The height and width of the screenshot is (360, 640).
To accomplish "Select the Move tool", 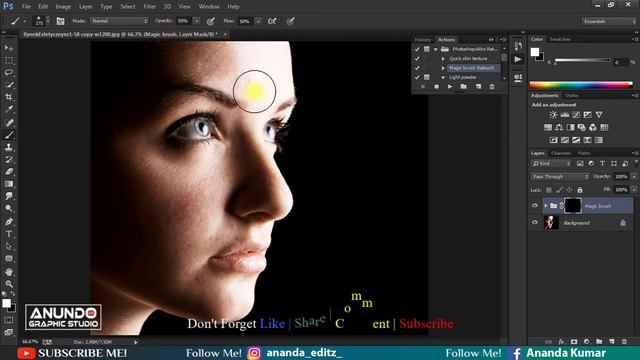I will click(9, 48).
